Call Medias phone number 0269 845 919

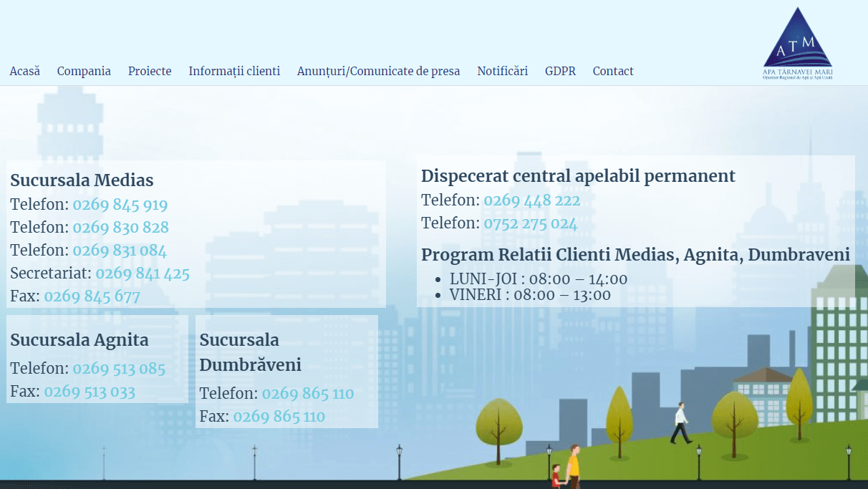coord(120,205)
